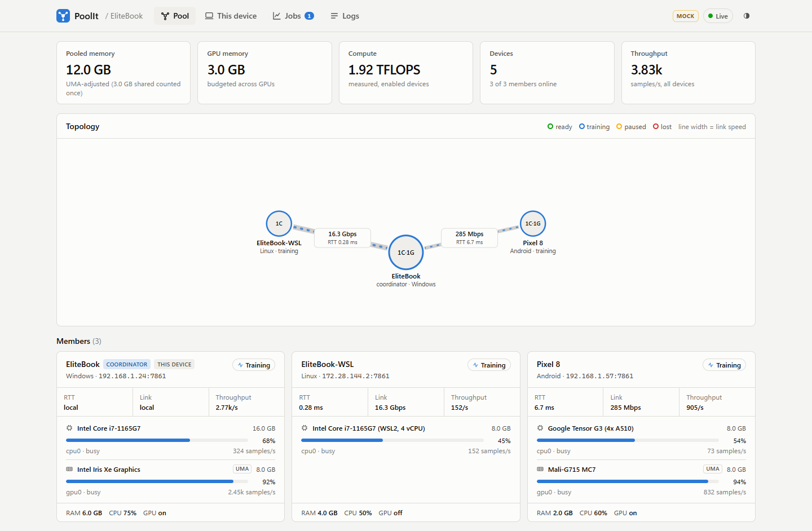Open the Jobs tab
The image size is (812, 531).
(293, 16)
